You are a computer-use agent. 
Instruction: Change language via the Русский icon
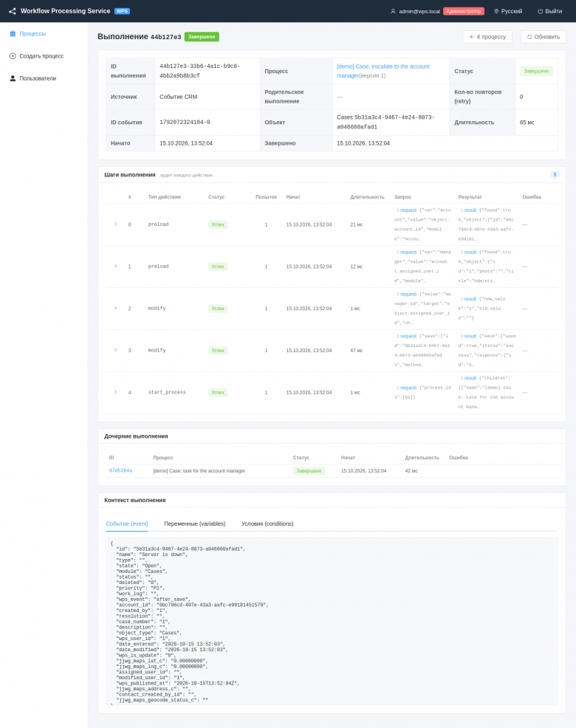(496, 11)
